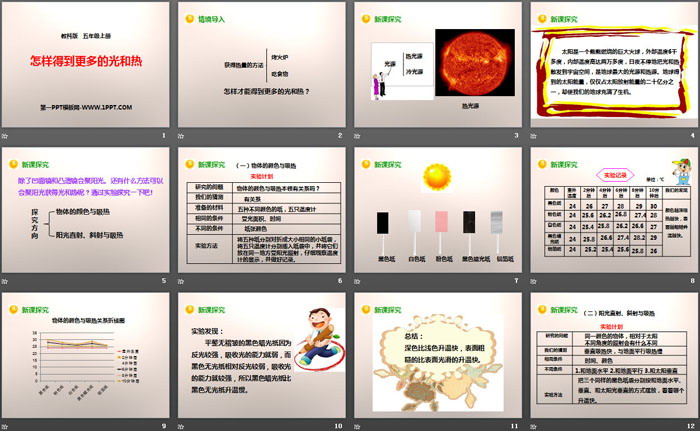Click slide number 6 label

tap(340, 280)
